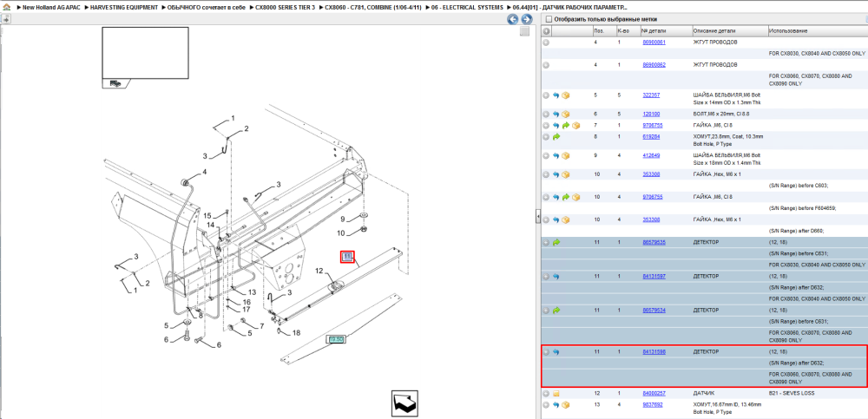Open part number link 84131596

click(x=654, y=352)
